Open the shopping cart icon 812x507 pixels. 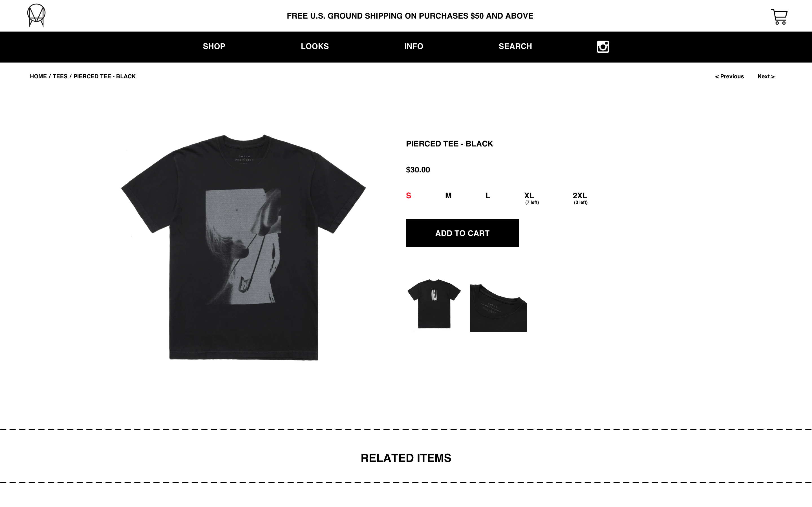pyautogui.click(x=779, y=17)
